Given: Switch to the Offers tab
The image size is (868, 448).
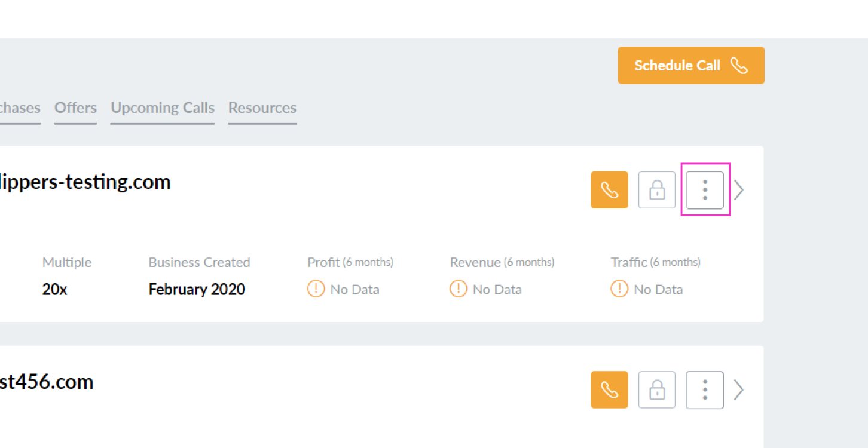Looking at the screenshot, I should (75, 108).
